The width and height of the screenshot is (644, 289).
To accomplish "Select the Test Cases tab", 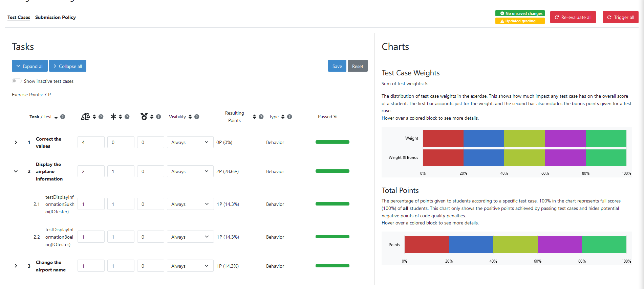I will click(19, 17).
